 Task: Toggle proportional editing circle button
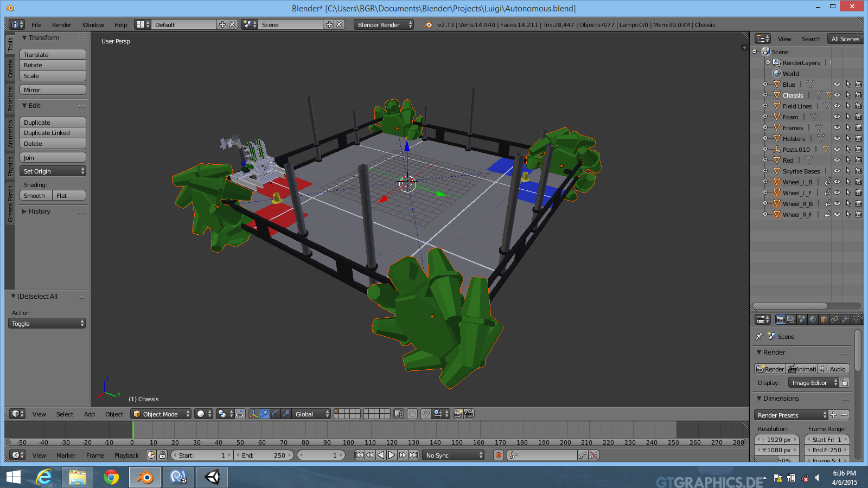[412, 414]
